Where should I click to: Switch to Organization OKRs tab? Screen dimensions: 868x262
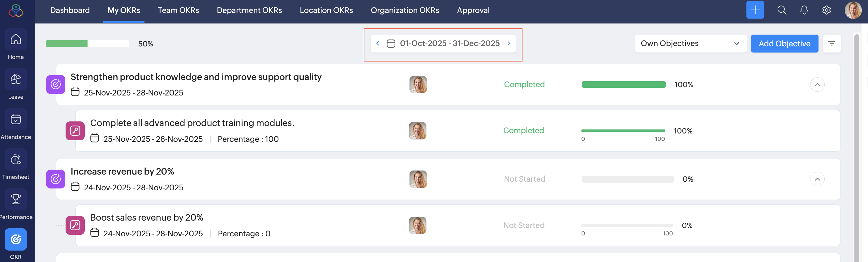click(x=405, y=11)
